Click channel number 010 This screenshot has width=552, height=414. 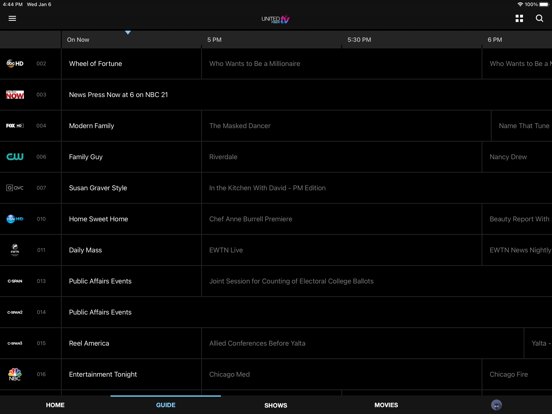tap(41, 219)
